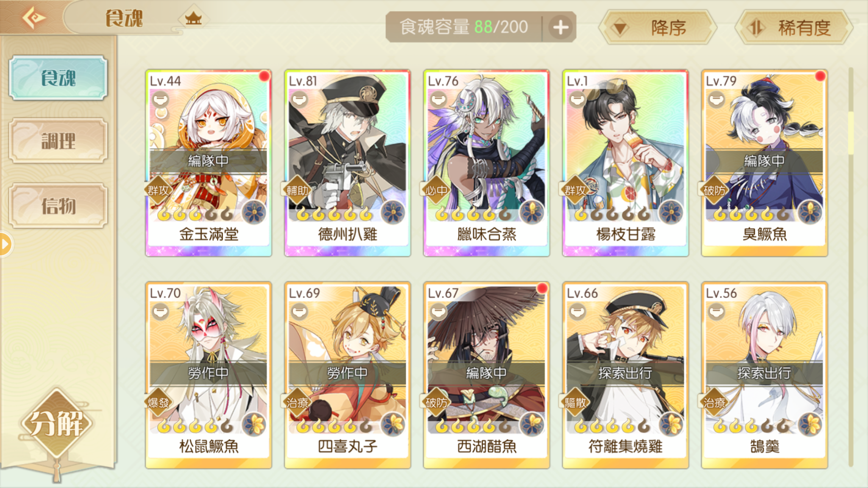Screen dimensions: 868x488
Task: Toggle the bowl marker on 楊枝甘露
Action: (x=577, y=100)
